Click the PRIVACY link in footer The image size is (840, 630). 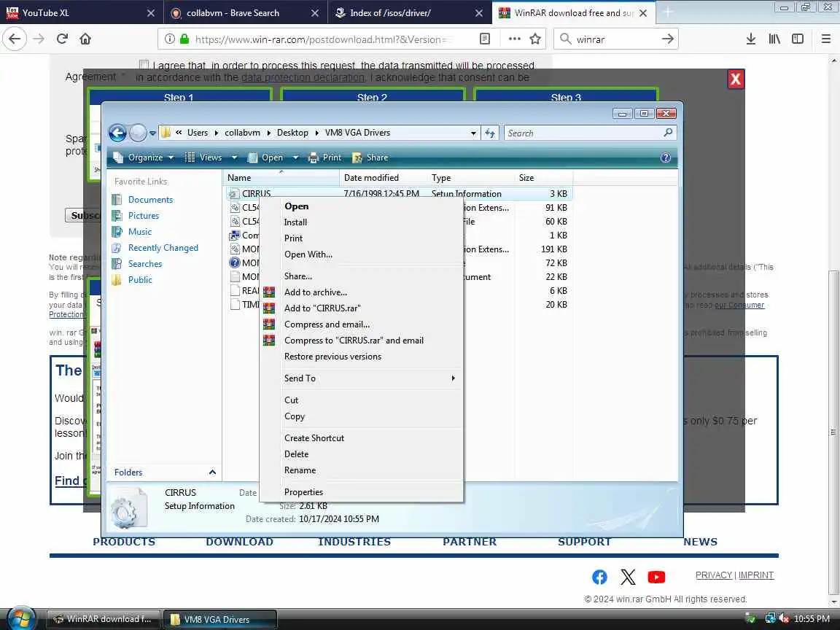pyautogui.click(x=714, y=575)
